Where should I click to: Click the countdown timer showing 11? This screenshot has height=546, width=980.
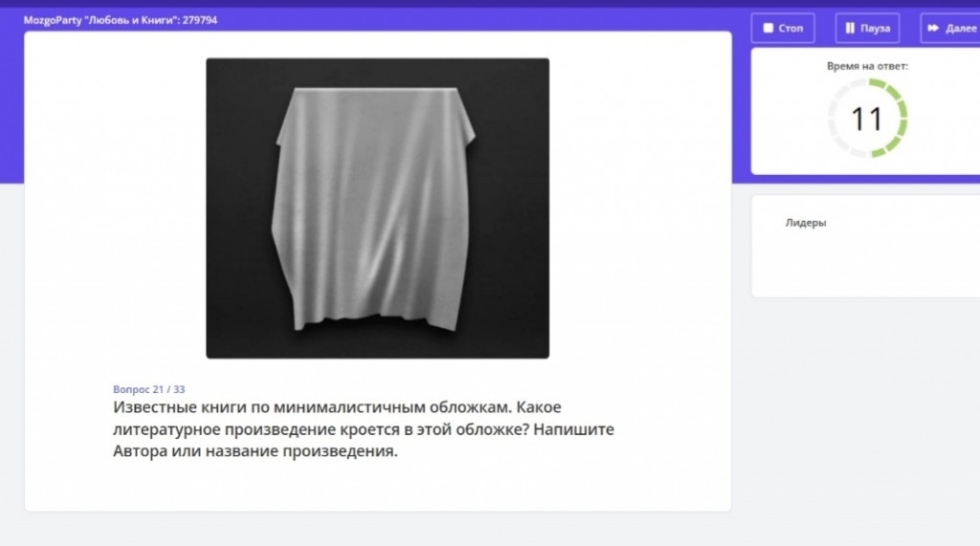867,118
